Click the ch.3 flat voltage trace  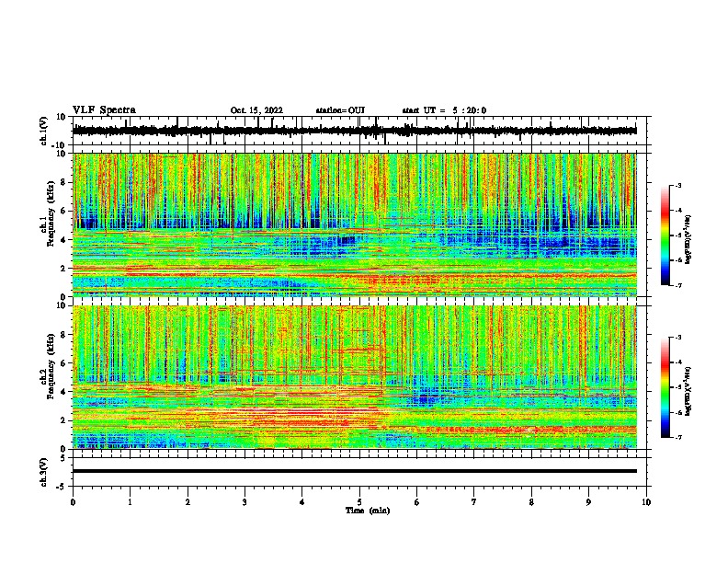355,471
